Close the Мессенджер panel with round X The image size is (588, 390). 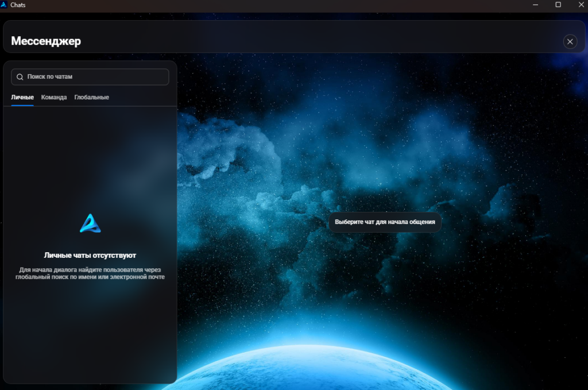click(x=570, y=41)
